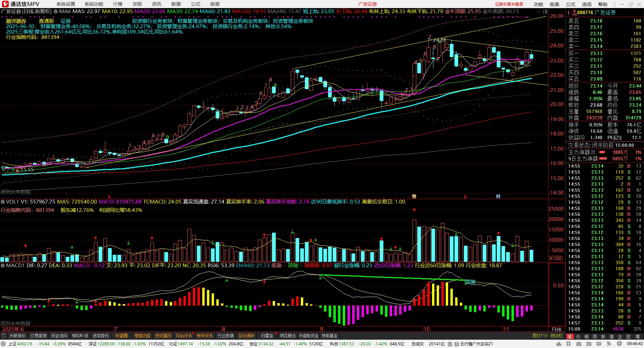Click the X100 volume multiplier label

click(555, 258)
